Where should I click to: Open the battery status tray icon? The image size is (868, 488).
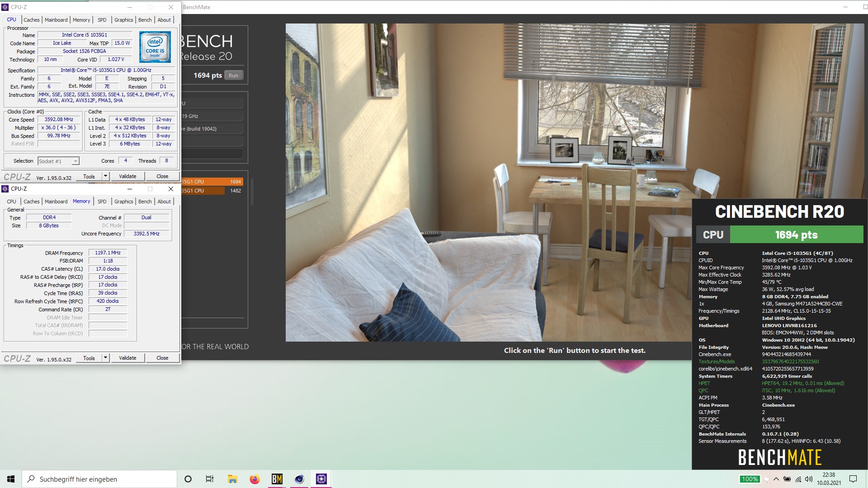click(x=787, y=479)
